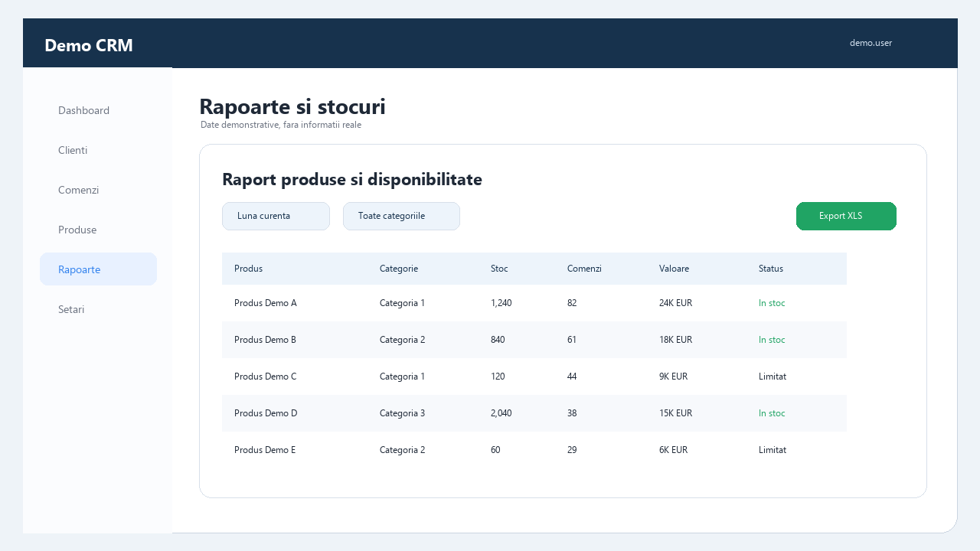Click the Date demonstrative subtitle text
The image size is (980, 551).
281,125
